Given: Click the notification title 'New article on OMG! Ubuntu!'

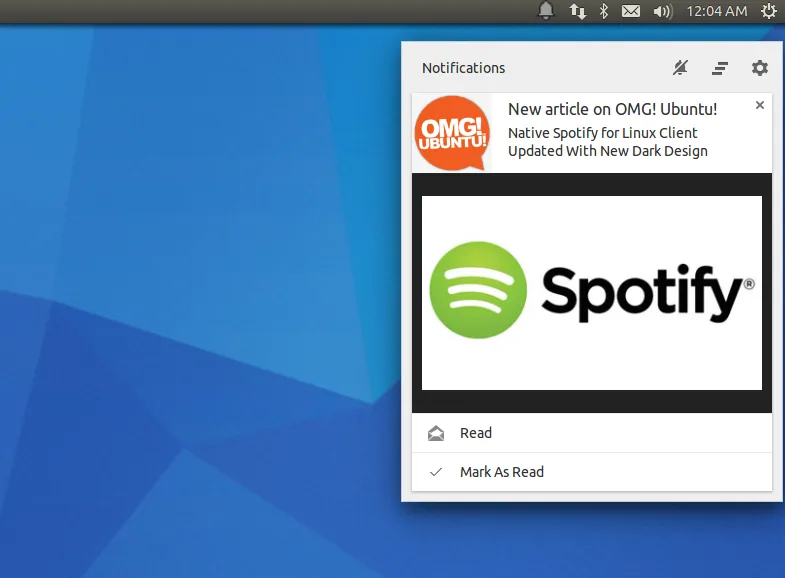Looking at the screenshot, I should 612,109.
